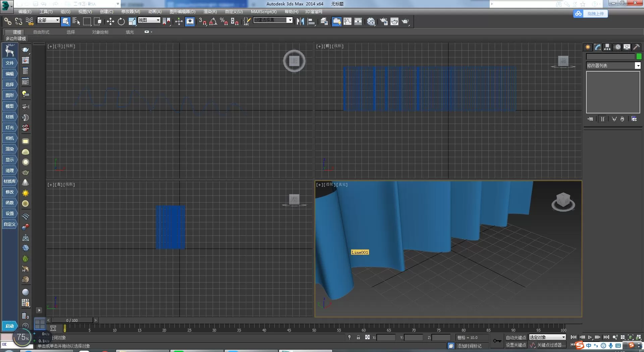644x352 pixels.
Task: Open the quick access toolbar dropdown arrow
Action: (118, 4)
